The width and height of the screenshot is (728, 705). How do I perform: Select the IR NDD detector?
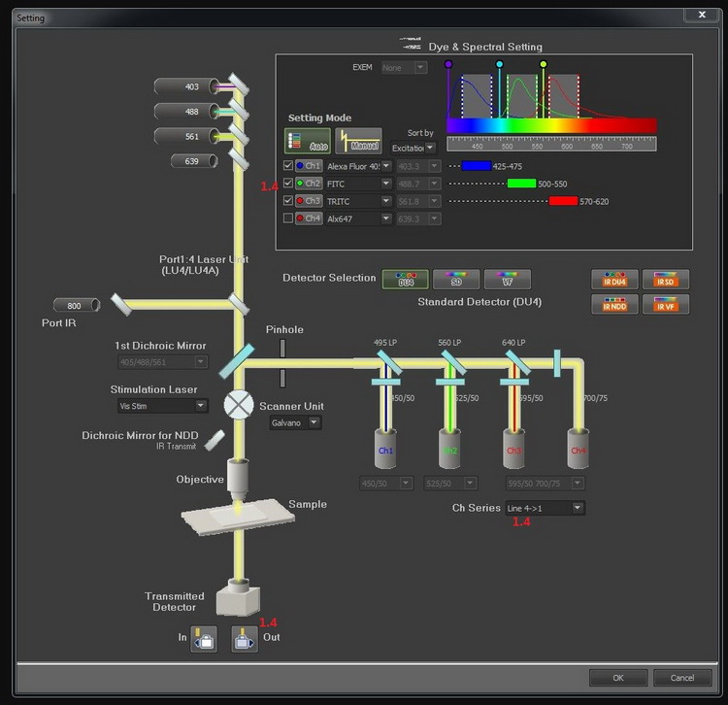(614, 304)
